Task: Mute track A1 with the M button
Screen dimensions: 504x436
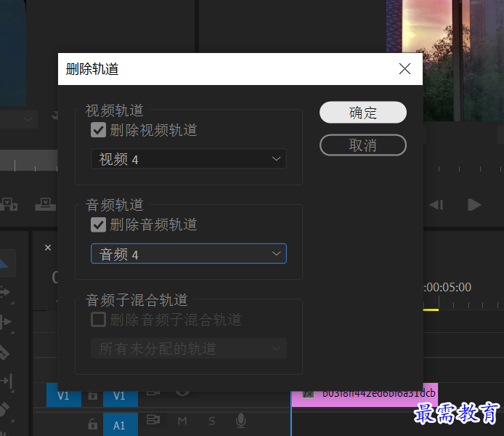Action: pyautogui.click(x=182, y=421)
